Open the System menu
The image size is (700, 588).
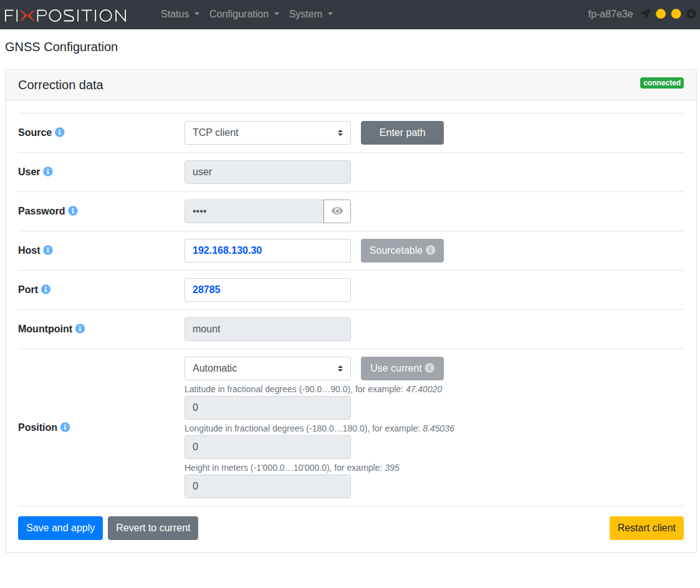310,14
